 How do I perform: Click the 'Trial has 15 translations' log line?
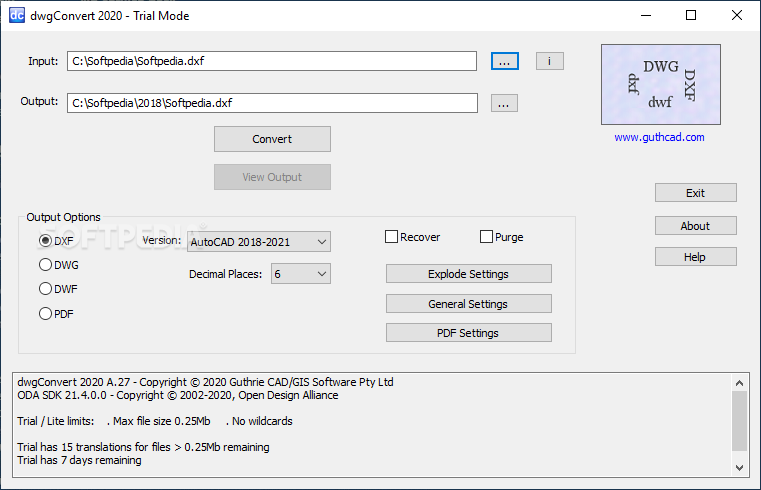[x=143, y=447]
